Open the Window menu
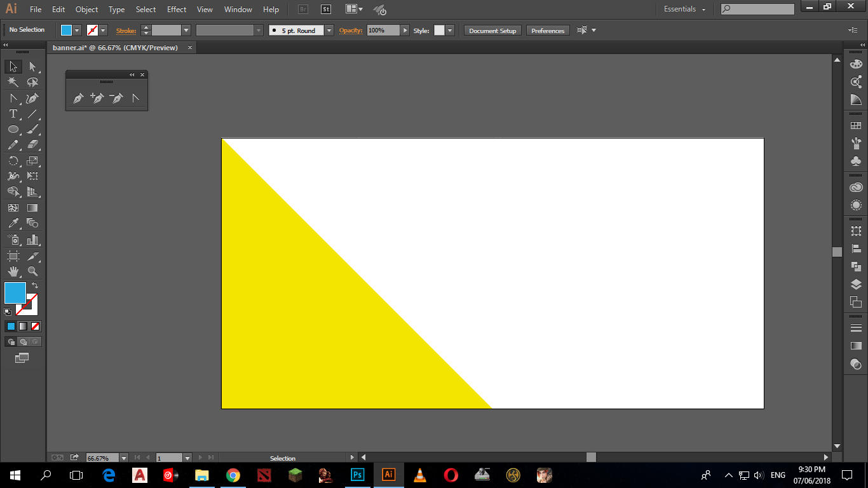The height and width of the screenshot is (488, 868). tap(238, 10)
